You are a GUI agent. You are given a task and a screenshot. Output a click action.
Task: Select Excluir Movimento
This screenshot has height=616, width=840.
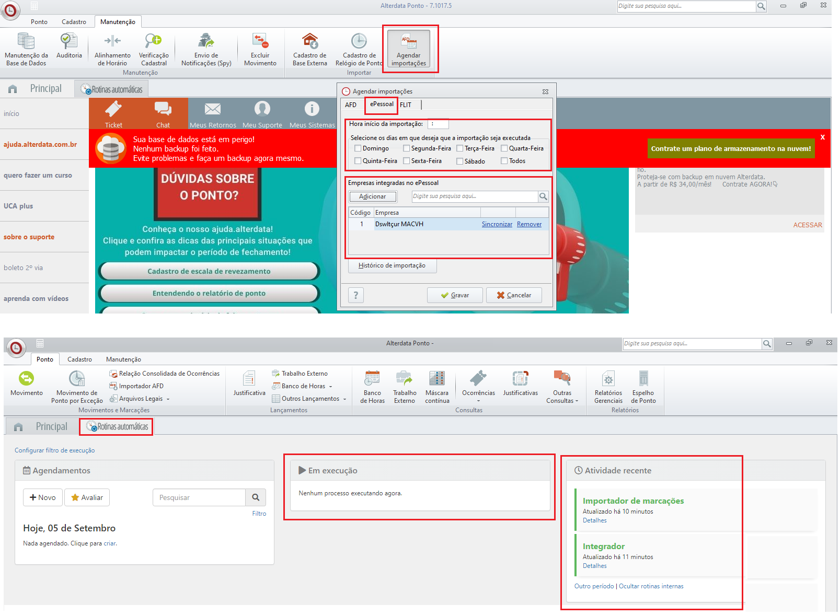click(x=260, y=49)
